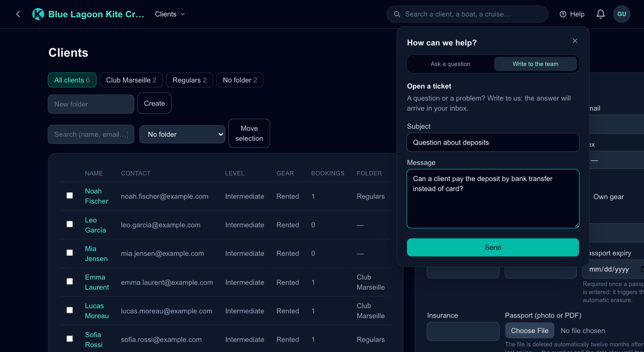Open Noah Fischer's client profile
This screenshot has height=352, width=644.
pos(97,196)
